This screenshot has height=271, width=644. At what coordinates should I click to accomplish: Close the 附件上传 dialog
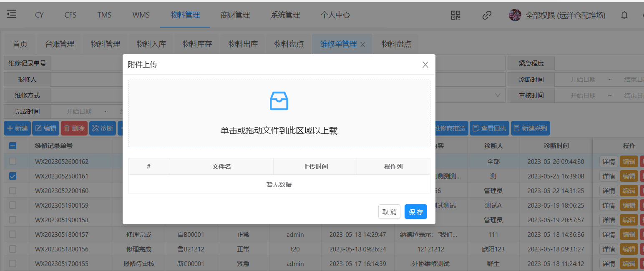(425, 65)
